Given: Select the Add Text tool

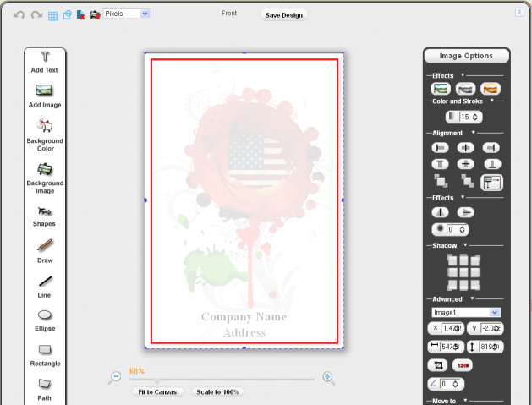Looking at the screenshot, I should tap(45, 63).
